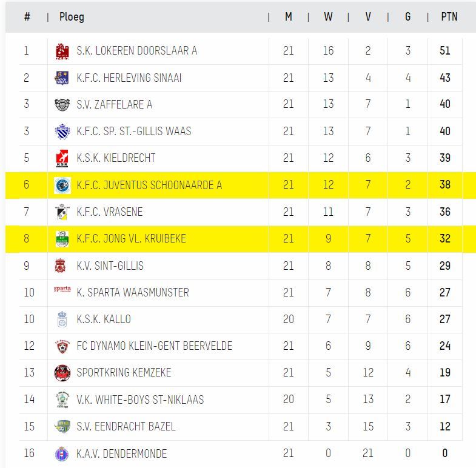This screenshot has height=468, width=476.
Task: Click the FC Dynamo Klein-Gent Beervelde logo
Action: coord(62,346)
